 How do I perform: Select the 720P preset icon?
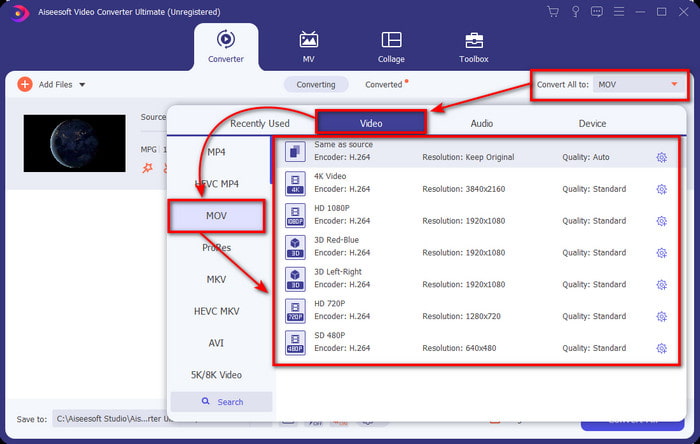(x=295, y=311)
